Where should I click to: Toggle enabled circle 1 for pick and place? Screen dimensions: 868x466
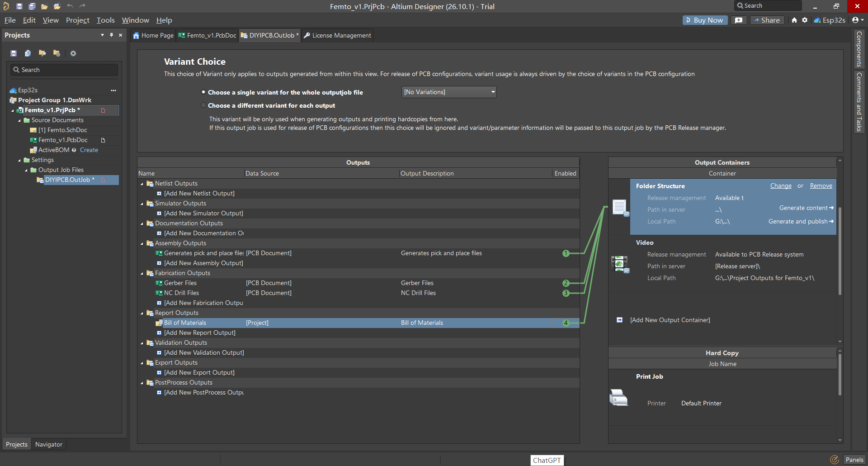566,253
